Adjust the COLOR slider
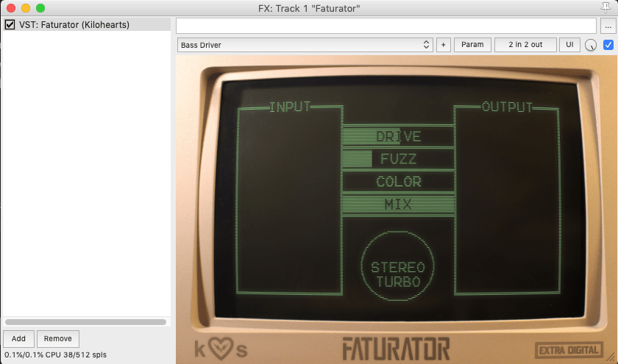Screen dimensions: 618x364 click(398, 182)
